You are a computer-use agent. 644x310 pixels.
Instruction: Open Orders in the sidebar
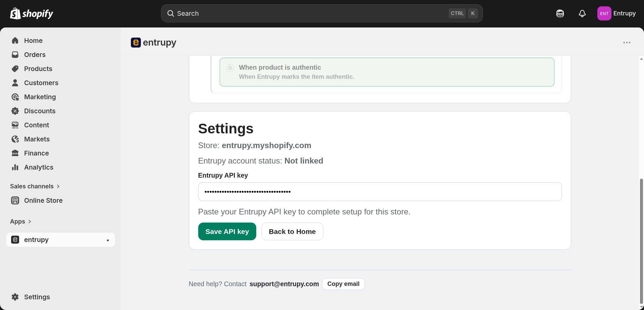[x=60, y=55]
